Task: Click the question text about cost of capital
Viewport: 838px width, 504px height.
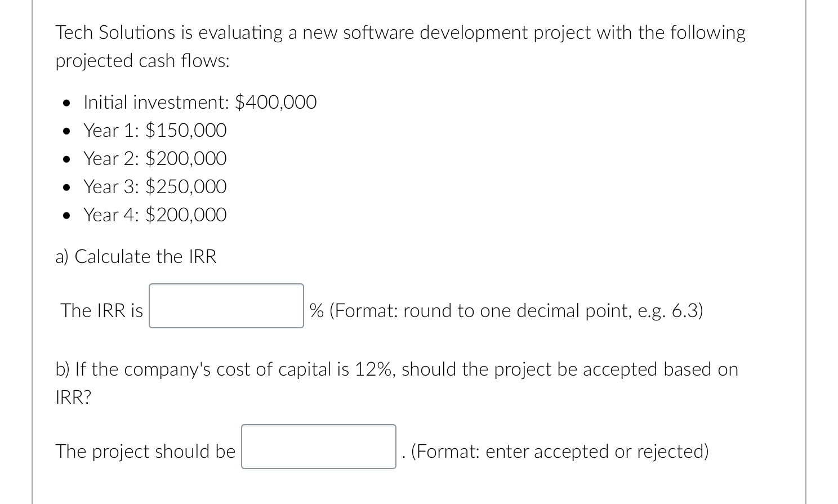Action: (396, 369)
